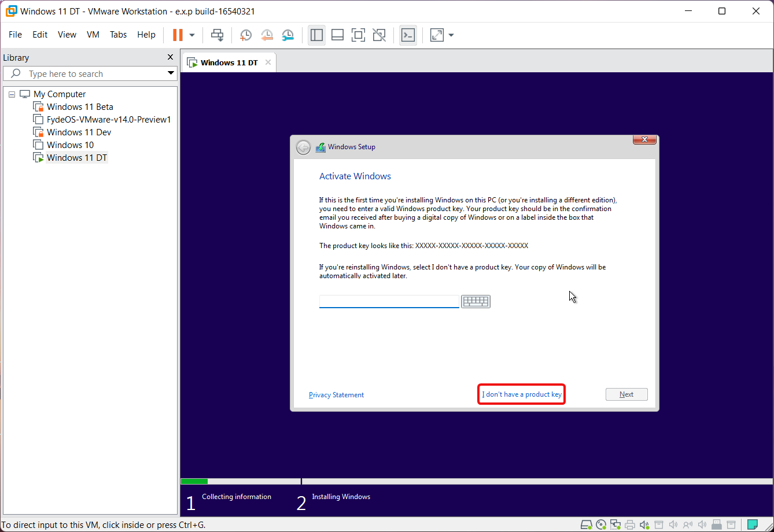Open the power options dropdown arrow next to pause
The height and width of the screenshot is (532, 774).
coord(192,35)
